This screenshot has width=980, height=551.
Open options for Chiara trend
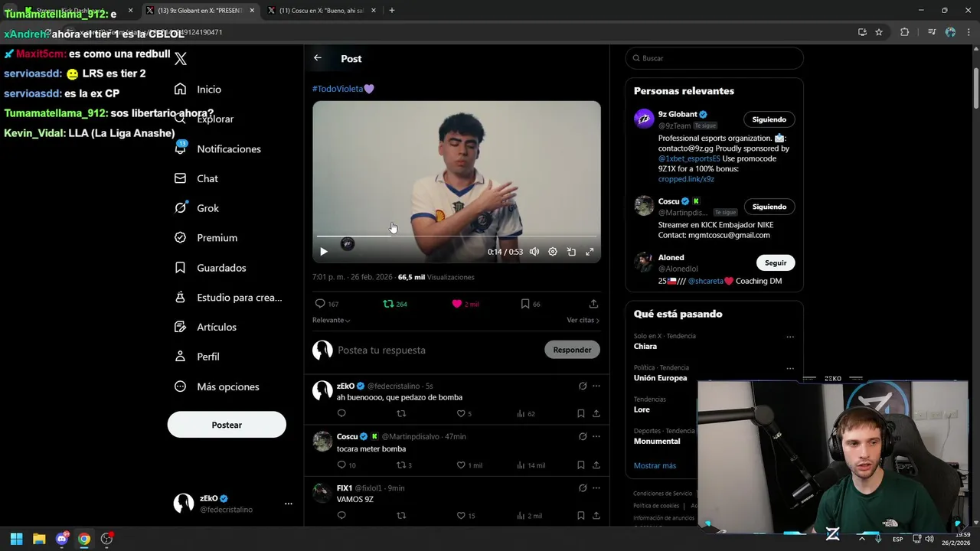[x=790, y=337]
